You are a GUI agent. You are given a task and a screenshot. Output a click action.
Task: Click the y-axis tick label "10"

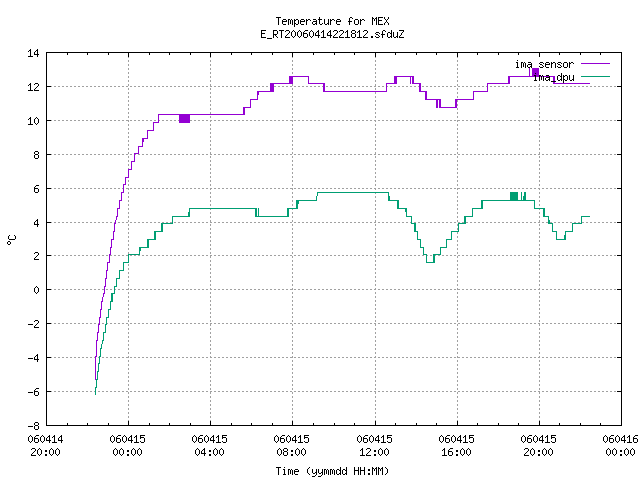pyautogui.click(x=33, y=121)
